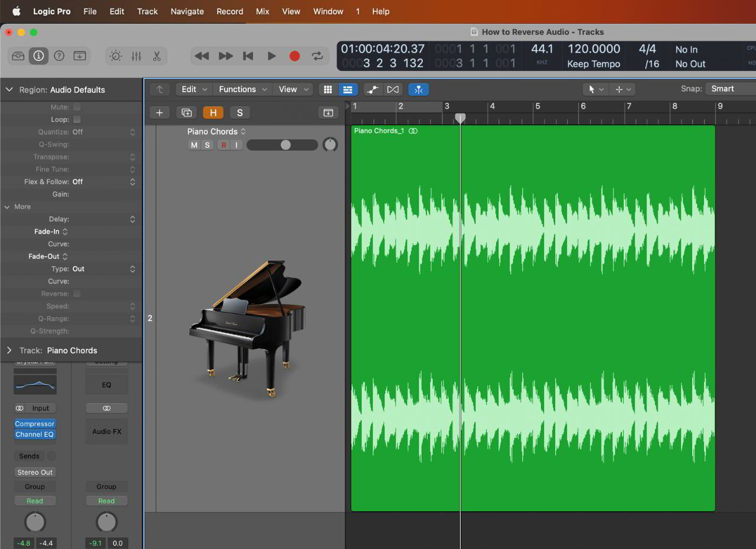Enable the blue Flex icon in the editor
The width and height of the screenshot is (756, 549).
(418, 89)
